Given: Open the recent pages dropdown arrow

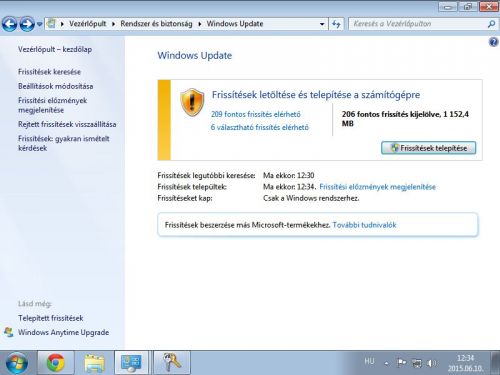Looking at the screenshot, I should [39, 24].
